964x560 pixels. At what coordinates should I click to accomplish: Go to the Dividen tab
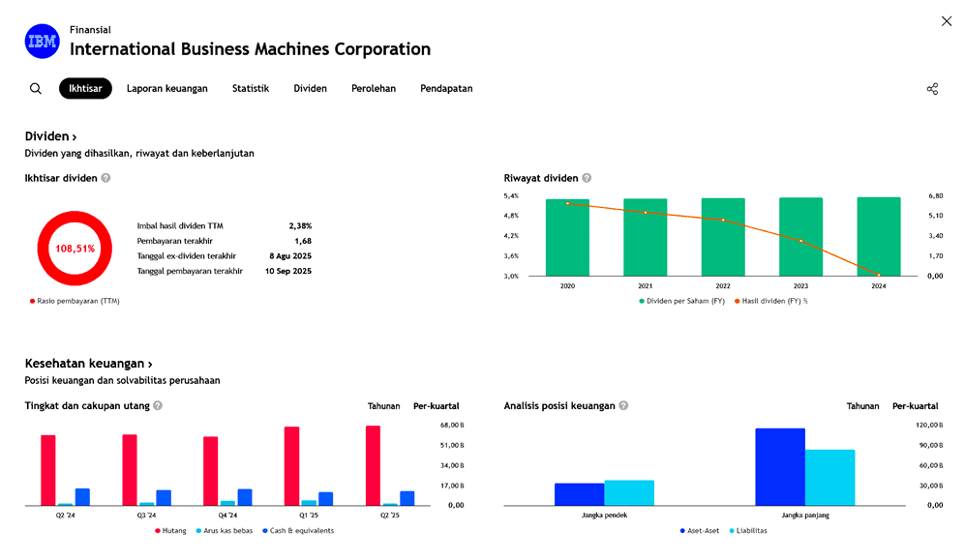pyautogui.click(x=310, y=89)
